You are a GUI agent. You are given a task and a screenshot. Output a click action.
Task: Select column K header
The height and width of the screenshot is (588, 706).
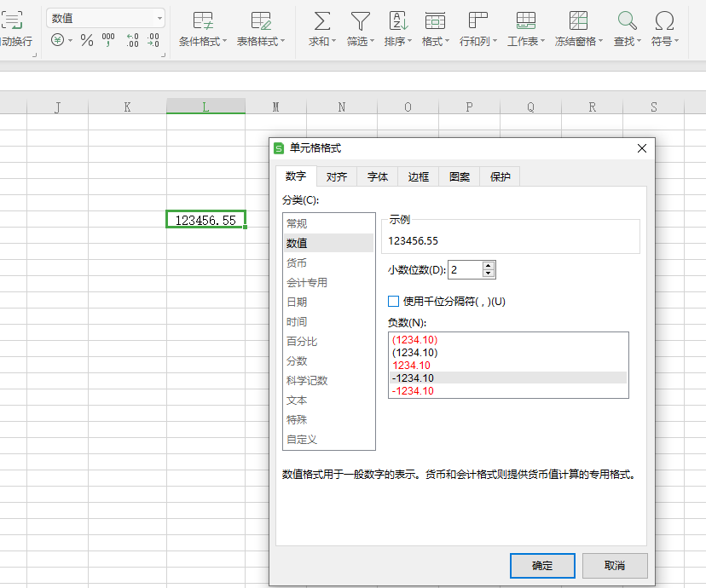tap(127, 107)
